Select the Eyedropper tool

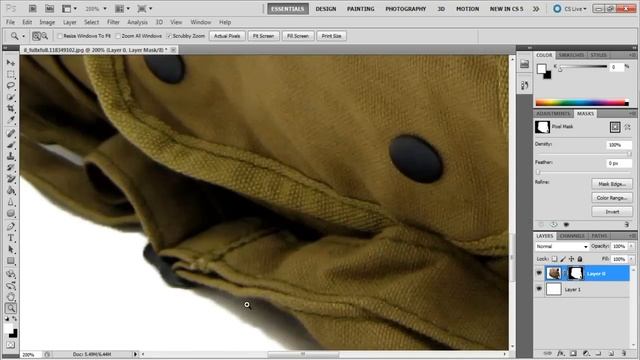coord(11,120)
